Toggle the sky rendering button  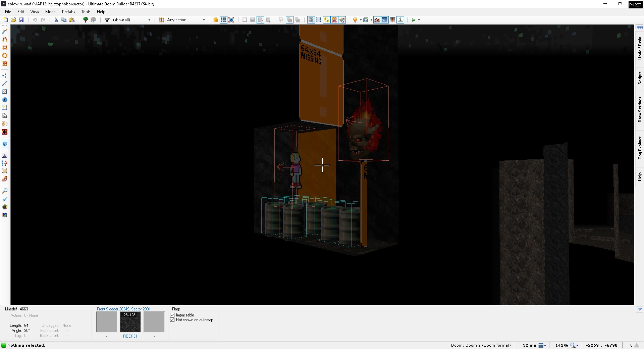tap(385, 20)
